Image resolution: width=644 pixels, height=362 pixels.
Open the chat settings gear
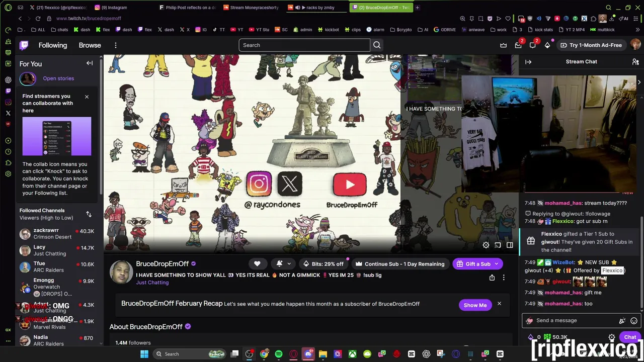[612, 337]
